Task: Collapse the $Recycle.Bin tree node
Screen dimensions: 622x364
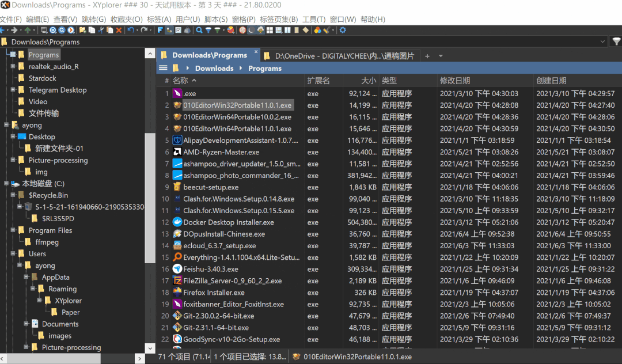Action: click(x=13, y=195)
